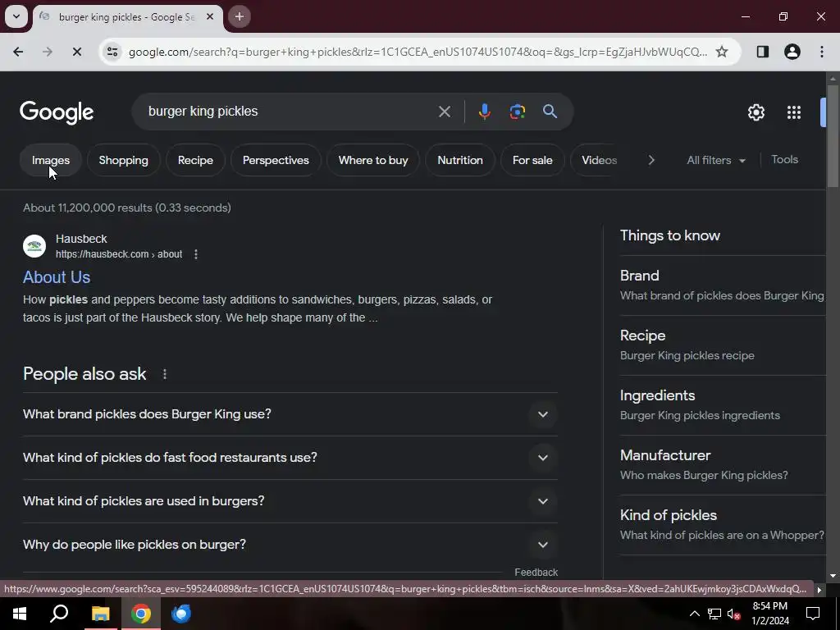Click the browser forward arrow
Image resolution: width=840 pixels, height=630 pixels.
(x=47, y=52)
